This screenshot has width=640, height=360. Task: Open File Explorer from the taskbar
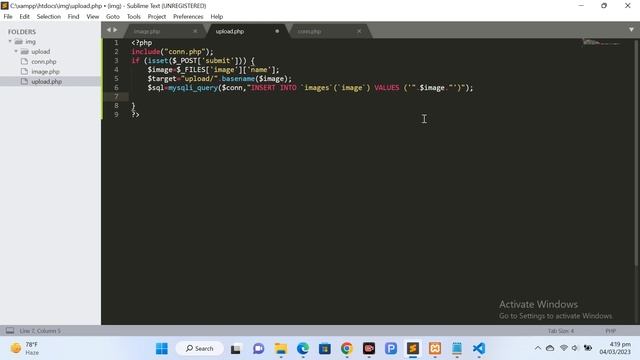[x=280, y=349]
